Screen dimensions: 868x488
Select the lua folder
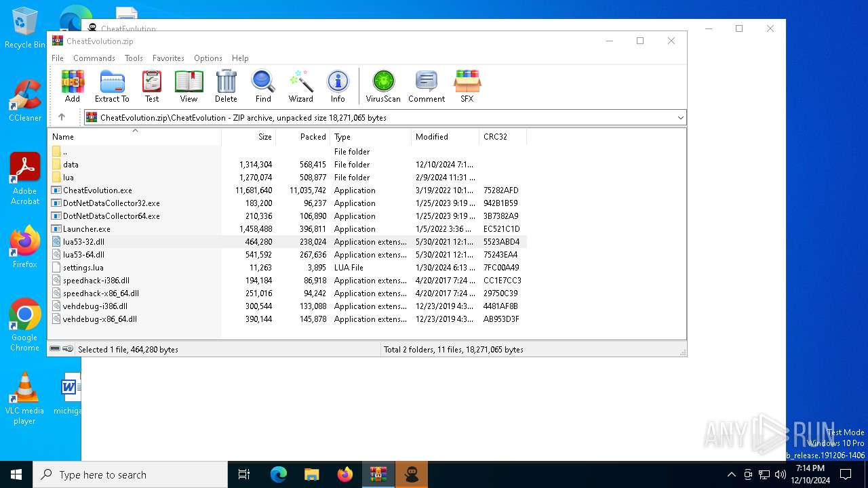pyautogui.click(x=288, y=178)
